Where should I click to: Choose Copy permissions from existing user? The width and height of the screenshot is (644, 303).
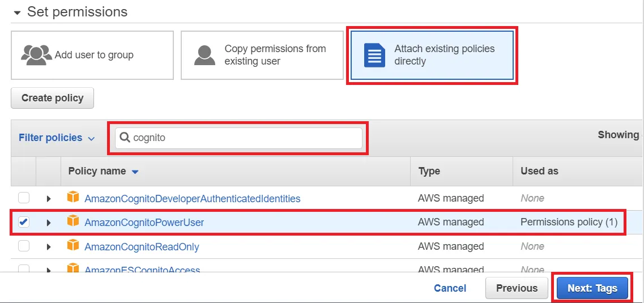point(262,55)
